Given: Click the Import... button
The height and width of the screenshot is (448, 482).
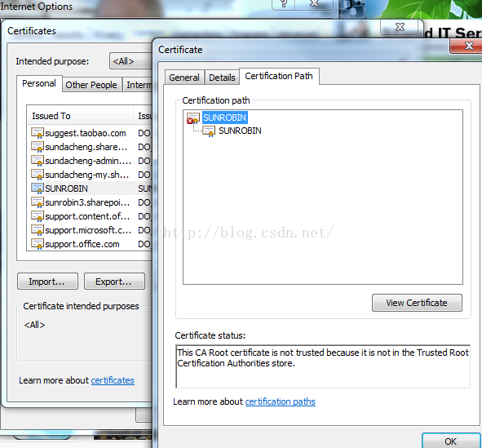Looking at the screenshot, I should (x=47, y=282).
